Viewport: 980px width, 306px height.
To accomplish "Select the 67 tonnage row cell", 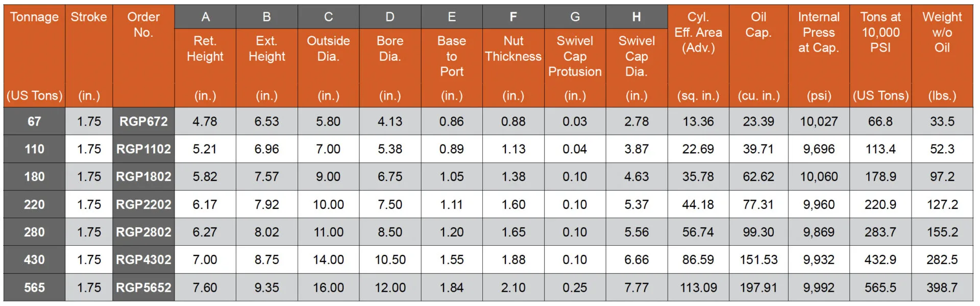I will (x=34, y=122).
